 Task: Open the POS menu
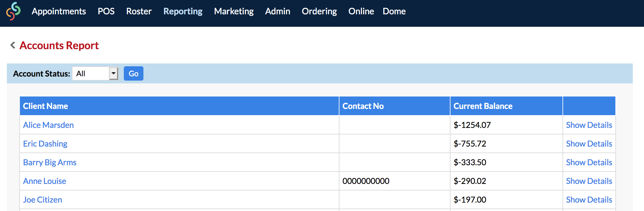pyautogui.click(x=106, y=11)
